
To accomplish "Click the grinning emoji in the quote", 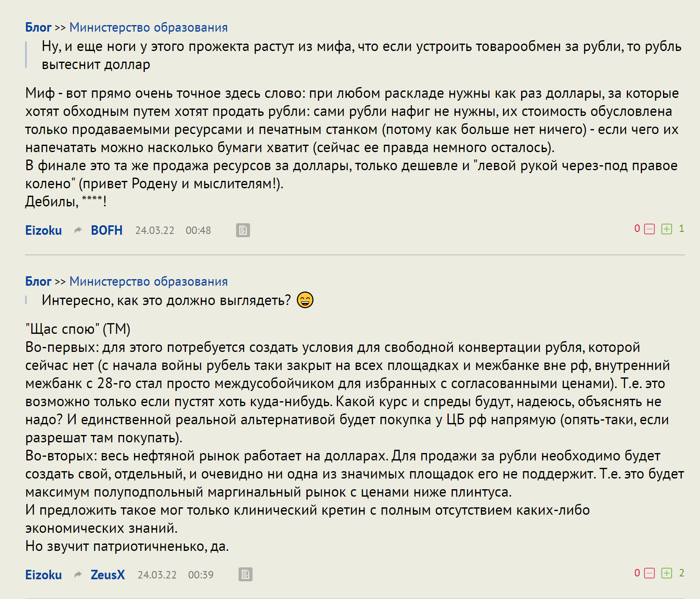I will point(305,300).
